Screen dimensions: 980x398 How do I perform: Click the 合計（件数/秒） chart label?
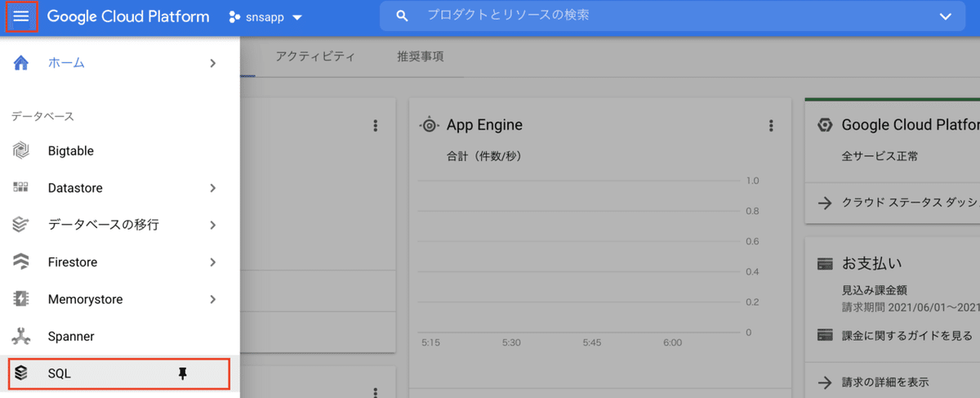(x=483, y=156)
